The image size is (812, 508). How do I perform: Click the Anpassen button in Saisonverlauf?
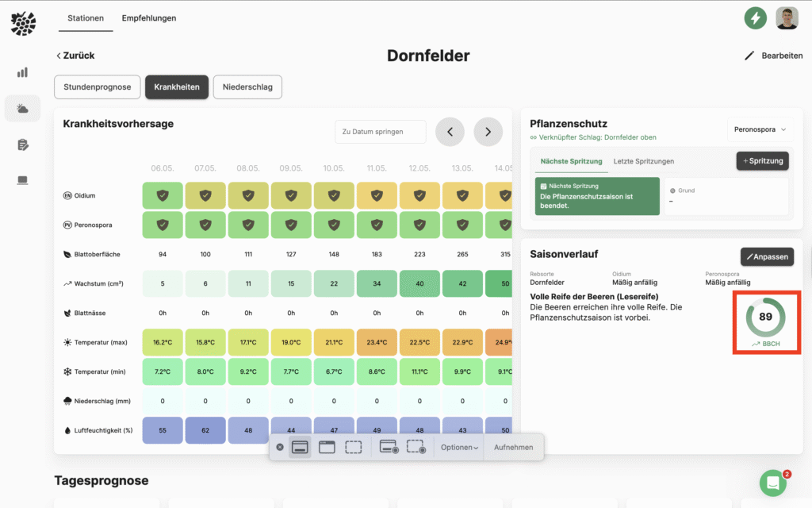click(767, 256)
